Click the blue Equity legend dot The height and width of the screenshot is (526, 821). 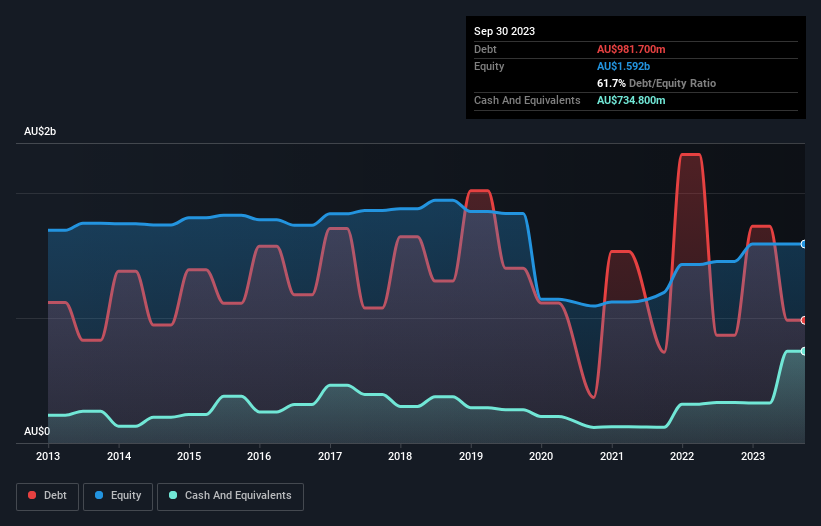[99, 495]
